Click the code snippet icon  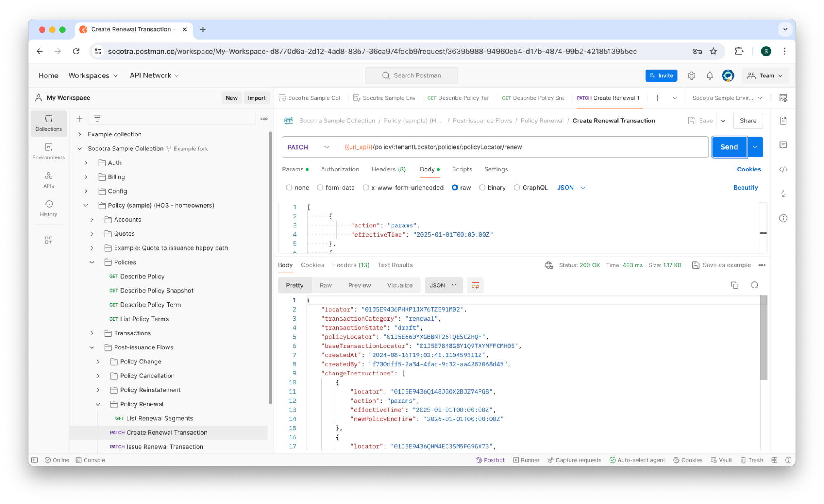783,169
